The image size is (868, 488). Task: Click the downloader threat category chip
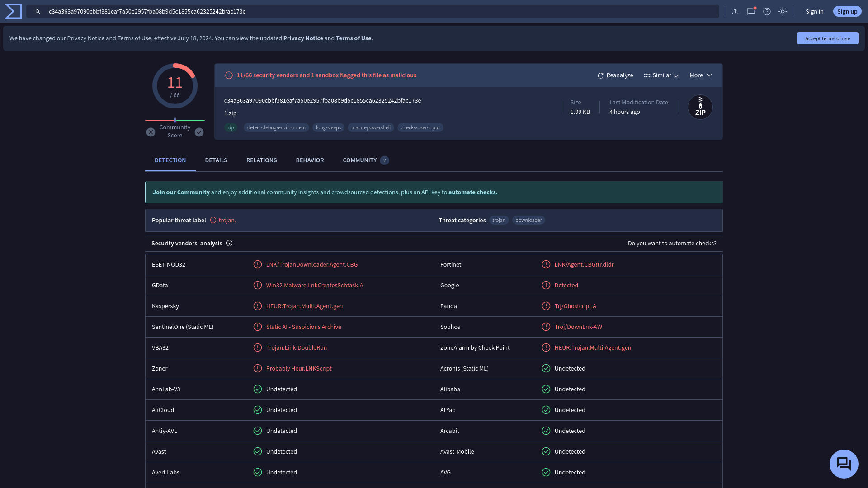tap(528, 221)
